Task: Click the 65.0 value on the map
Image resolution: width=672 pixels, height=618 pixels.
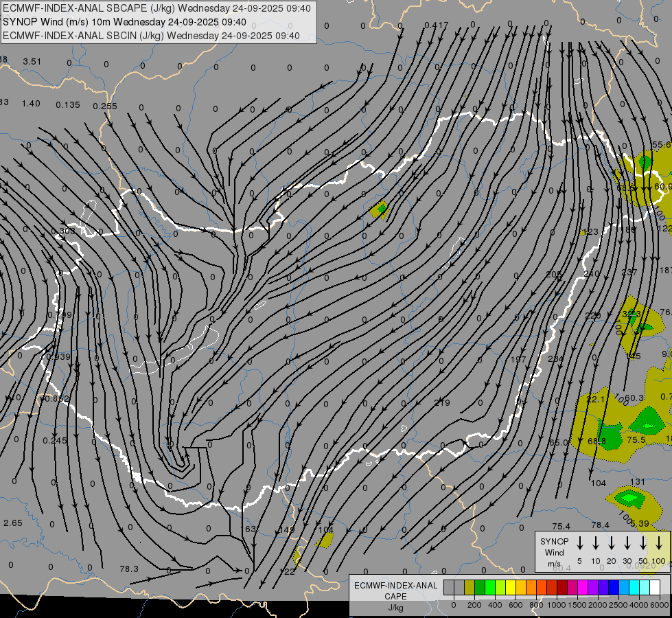Action: pyautogui.click(x=559, y=442)
